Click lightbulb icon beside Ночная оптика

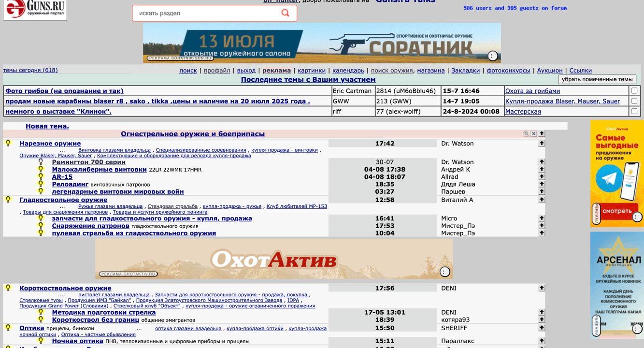point(41,341)
